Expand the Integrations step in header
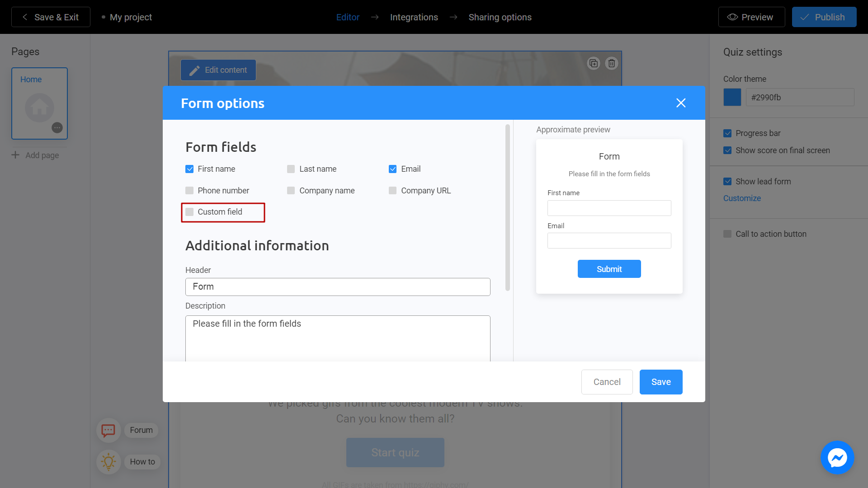 point(414,17)
